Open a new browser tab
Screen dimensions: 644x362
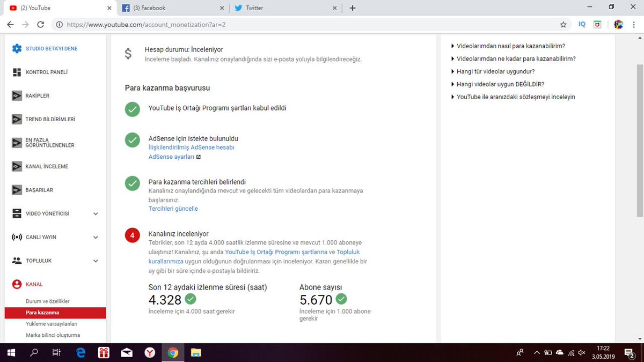tap(352, 8)
